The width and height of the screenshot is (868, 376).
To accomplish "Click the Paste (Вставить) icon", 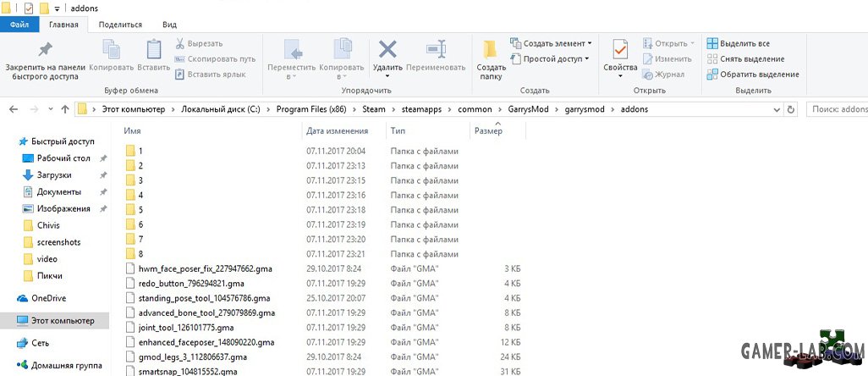I will [x=153, y=49].
